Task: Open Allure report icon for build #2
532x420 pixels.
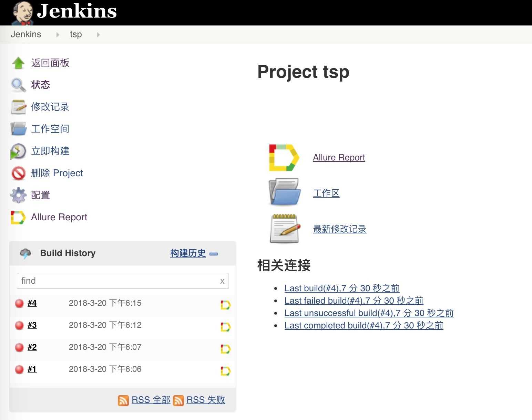Action: click(225, 349)
